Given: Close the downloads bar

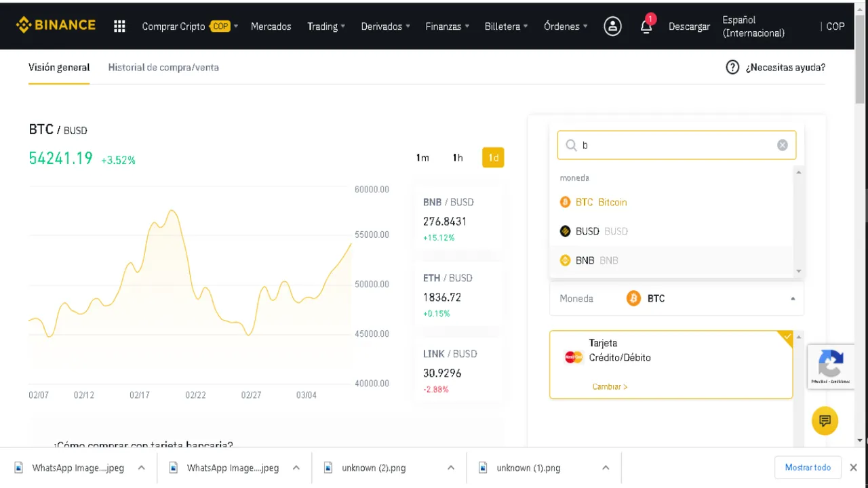Looking at the screenshot, I should click(854, 468).
